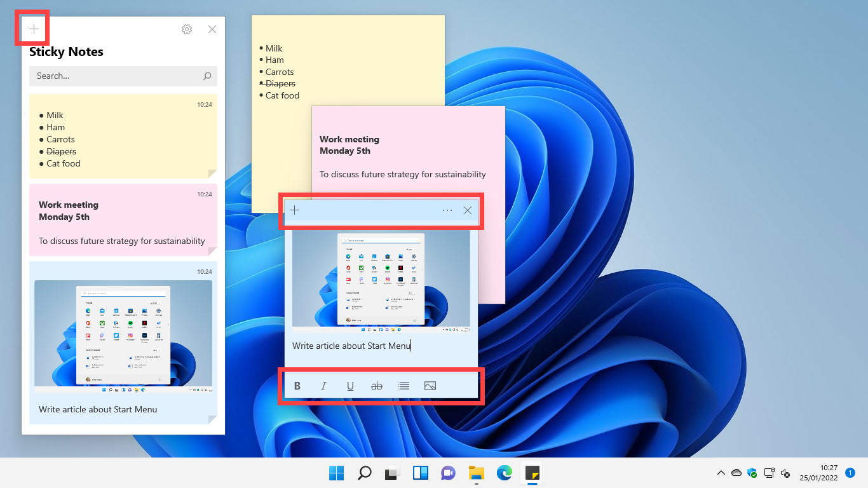
Task: Click the Sticky Notes taskbar icon
Action: pos(531,473)
